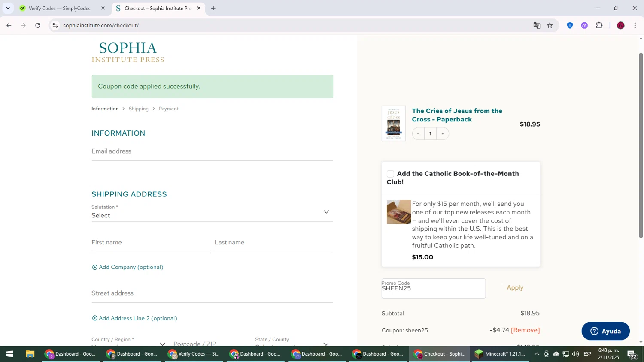Open the site information icon in the address bar

coord(55,25)
